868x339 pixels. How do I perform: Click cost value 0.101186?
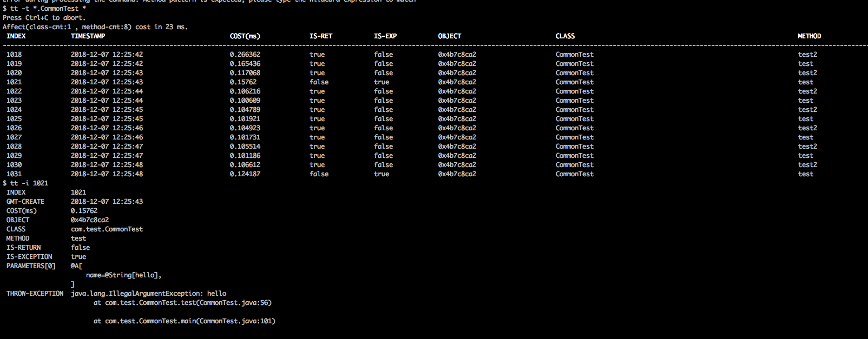click(x=245, y=156)
